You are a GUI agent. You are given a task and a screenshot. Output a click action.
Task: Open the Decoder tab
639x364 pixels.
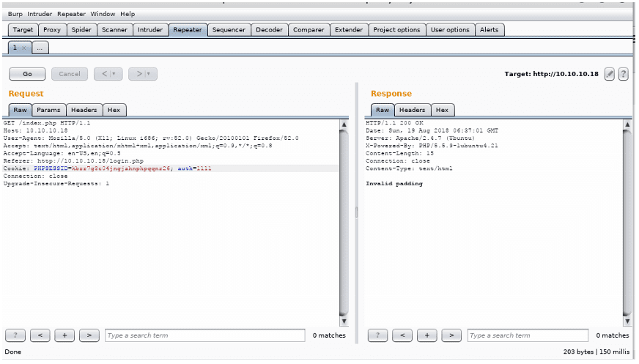[269, 30]
